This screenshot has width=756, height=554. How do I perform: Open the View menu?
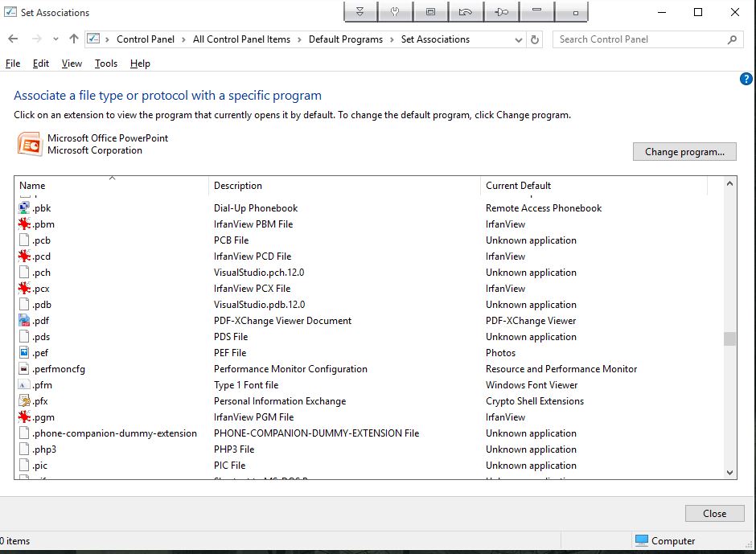[72, 64]
